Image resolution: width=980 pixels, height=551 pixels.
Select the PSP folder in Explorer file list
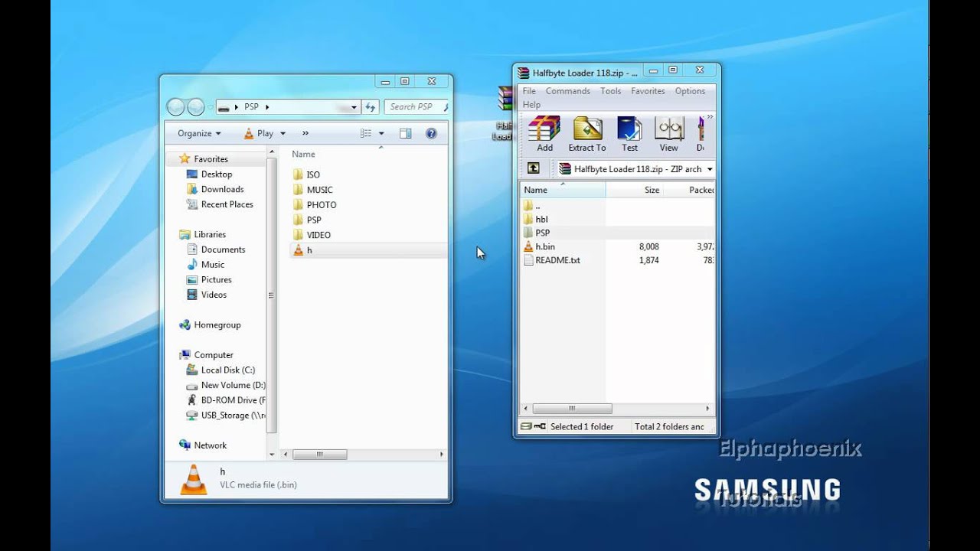point(307,220)
